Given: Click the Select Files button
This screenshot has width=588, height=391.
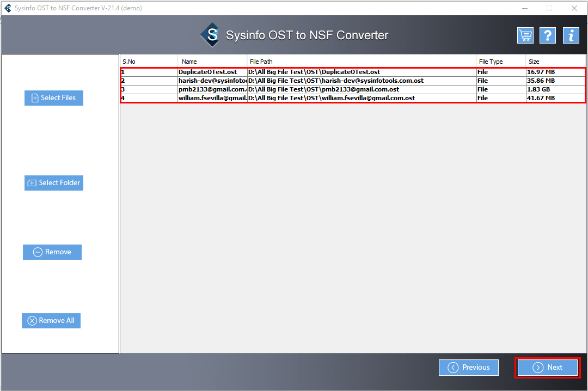Looking at the screenshot, I should click(54, 98).
